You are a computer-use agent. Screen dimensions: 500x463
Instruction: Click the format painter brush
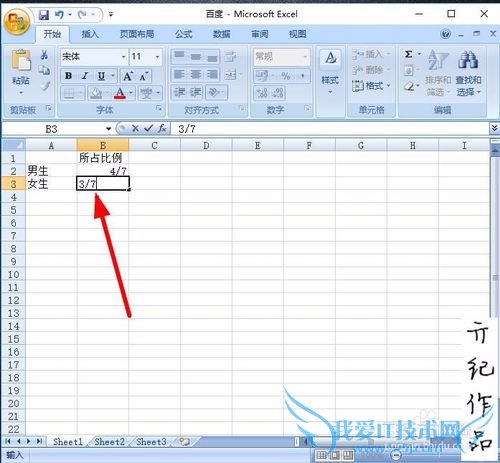tap(44, 86)
